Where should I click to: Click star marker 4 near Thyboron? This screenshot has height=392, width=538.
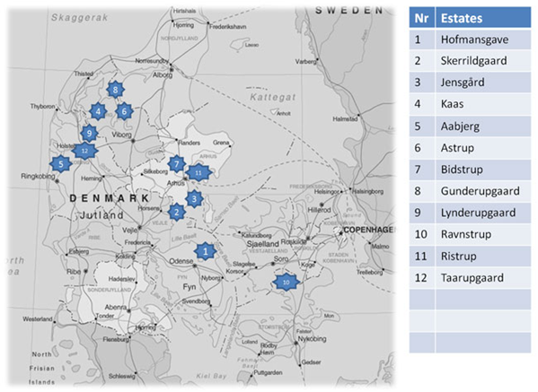(98, 111)
